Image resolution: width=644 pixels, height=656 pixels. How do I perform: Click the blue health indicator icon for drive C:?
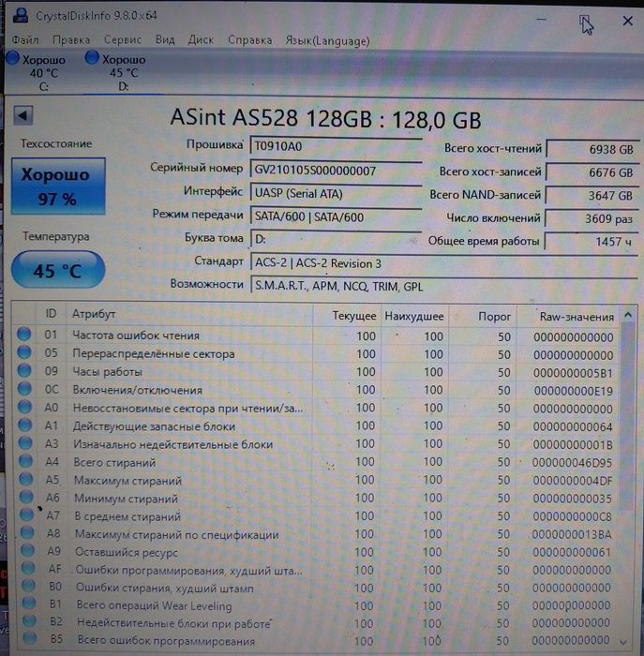click(x=12, y=58)
